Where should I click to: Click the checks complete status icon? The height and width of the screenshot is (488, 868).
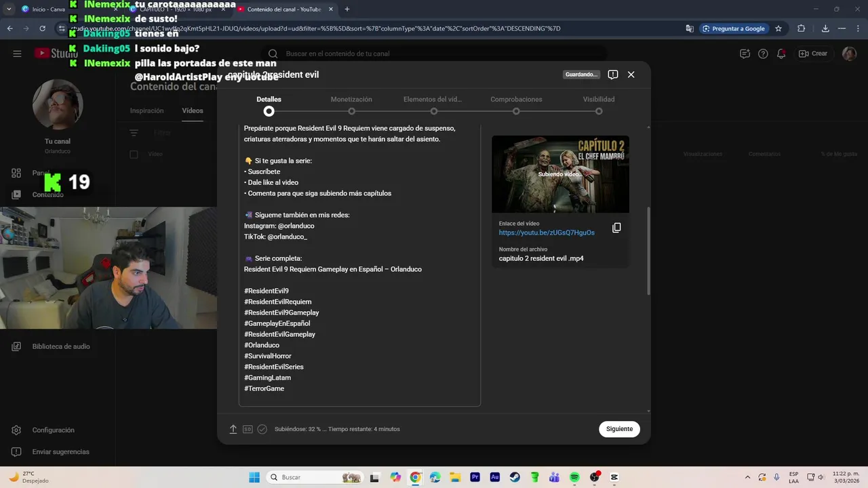coord(262,429)
